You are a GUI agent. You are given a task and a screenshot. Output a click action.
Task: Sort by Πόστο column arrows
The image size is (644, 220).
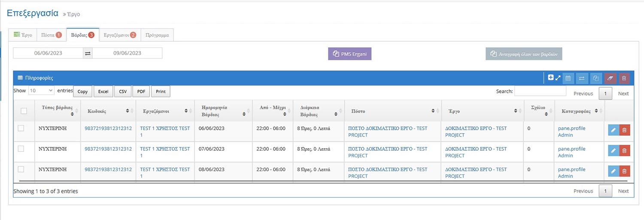tap(433, 111)
